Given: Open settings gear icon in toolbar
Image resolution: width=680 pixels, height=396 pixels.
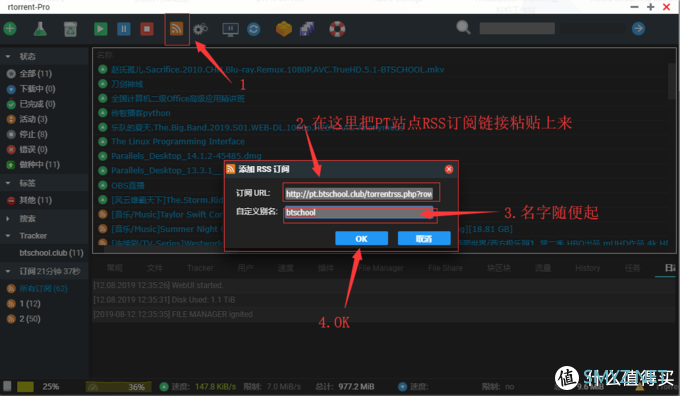Looking at the screenshot, I should 200,29.
